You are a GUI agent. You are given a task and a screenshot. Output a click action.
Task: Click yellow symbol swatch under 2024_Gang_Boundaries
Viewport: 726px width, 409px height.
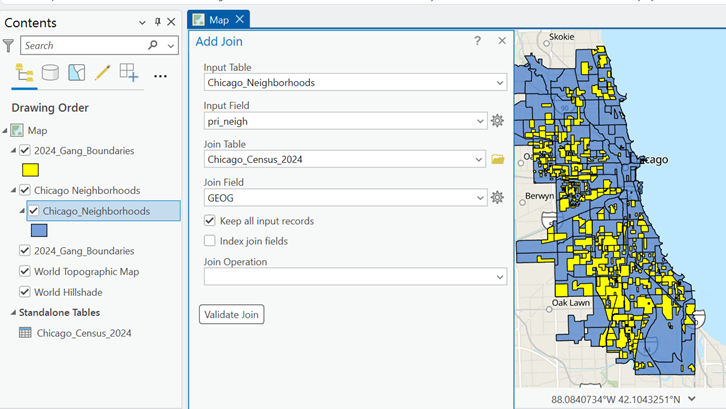coord(30,170)
